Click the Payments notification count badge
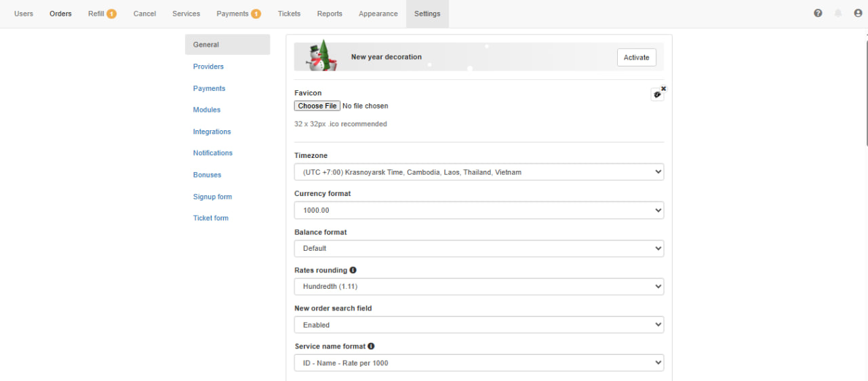This screenshot has width=868, height=381. pyautogui.click(x=256, y=14)
